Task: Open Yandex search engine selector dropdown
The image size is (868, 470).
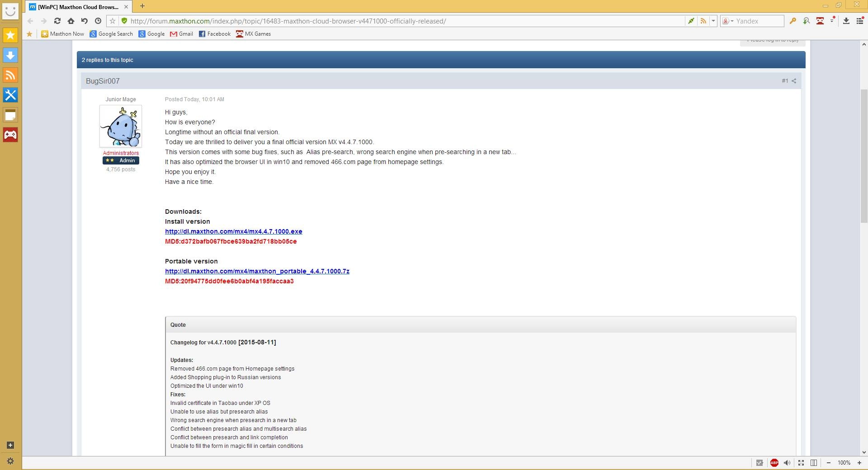Action: point(727,21)
